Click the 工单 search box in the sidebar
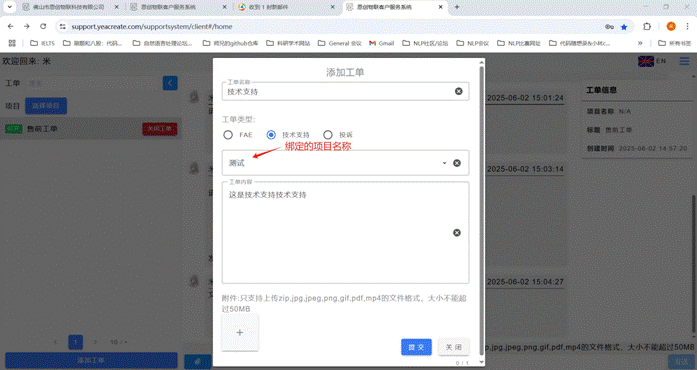Screen dimensions: 697x370 (x=93, y=83)
